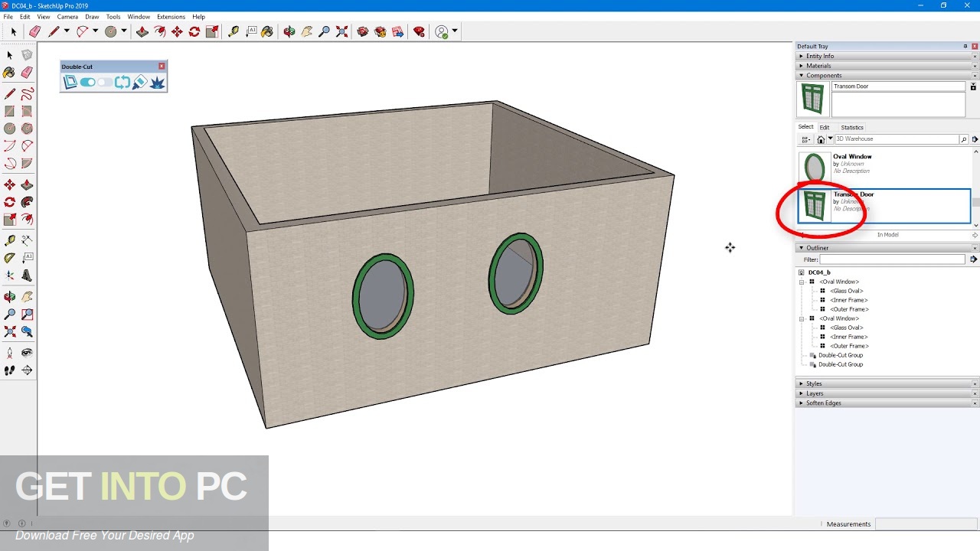Screen dimensions: 980x551
Task: Open the Circle shape dropdown arrow
Action: point(123,31)
